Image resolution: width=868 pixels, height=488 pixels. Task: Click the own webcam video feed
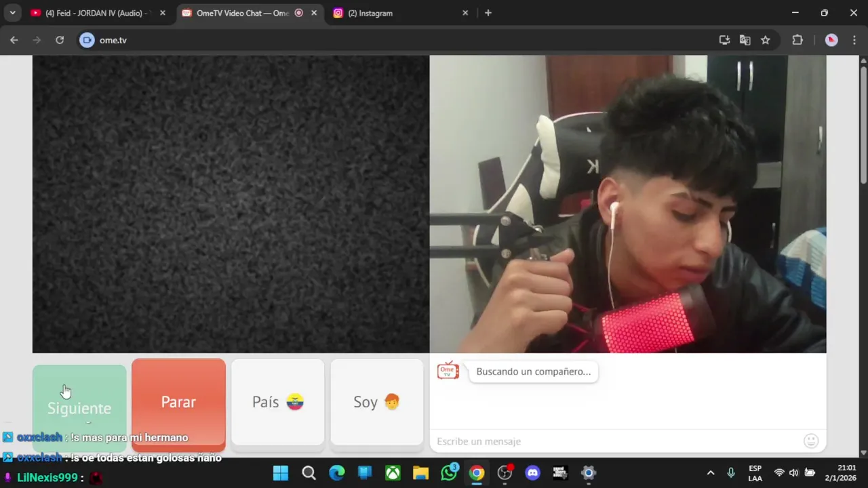pos(628,204)
